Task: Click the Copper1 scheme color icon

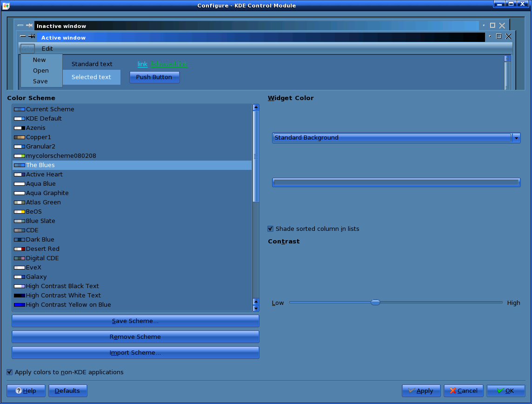Action: [x=20, y=137]
